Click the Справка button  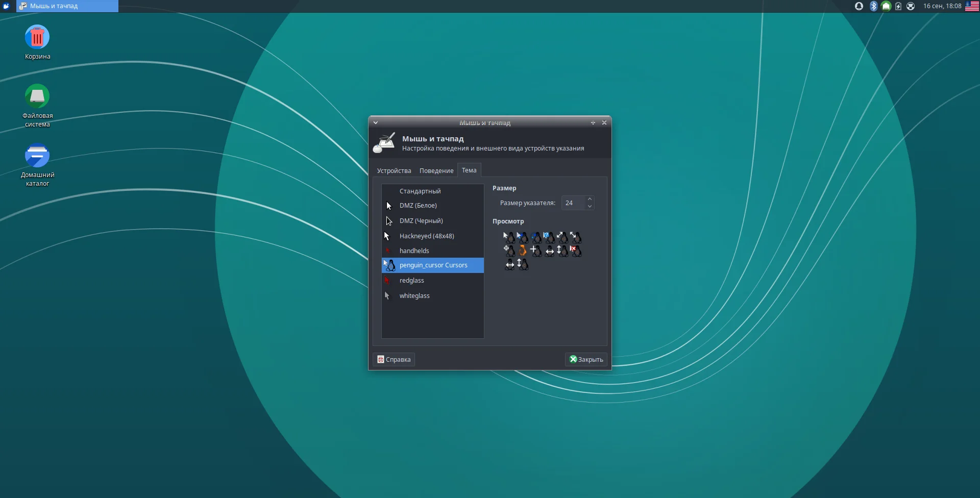coord(394,359)
